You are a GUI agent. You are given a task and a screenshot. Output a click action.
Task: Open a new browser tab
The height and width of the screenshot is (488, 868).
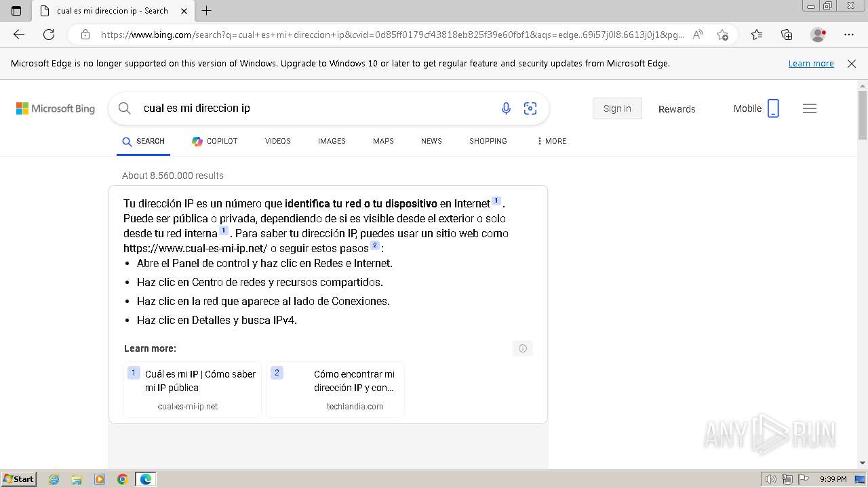(x=207, y=10)
